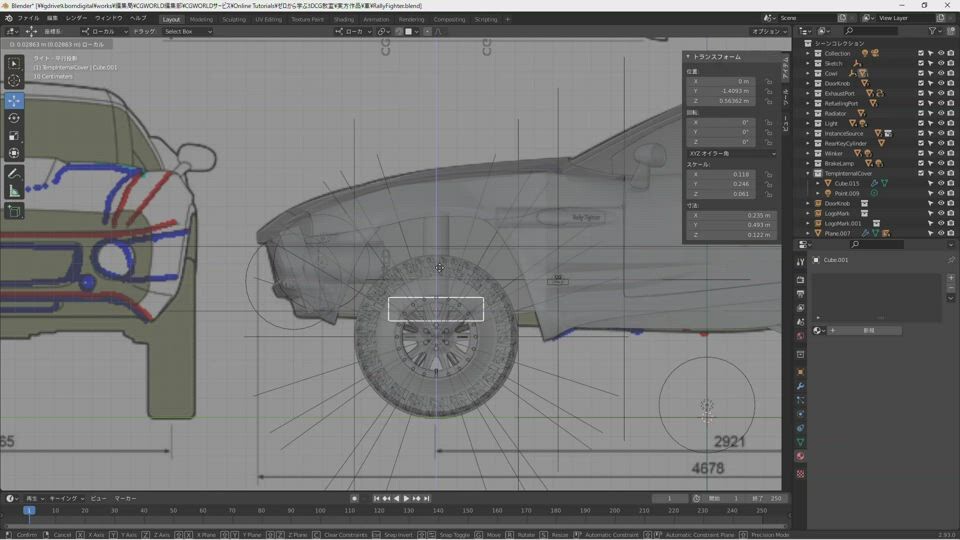Select the Scale tool in the toolbar
Image resolution: width=960 pixels, height=540 pixels.
tap(14, 135)
